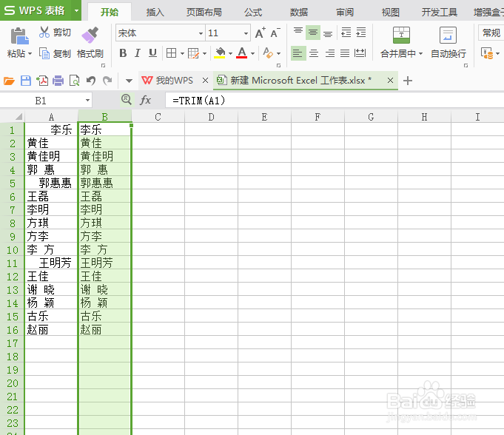Toggle bold formatting
Screen dimensions: 504x435
click(123, 53)
